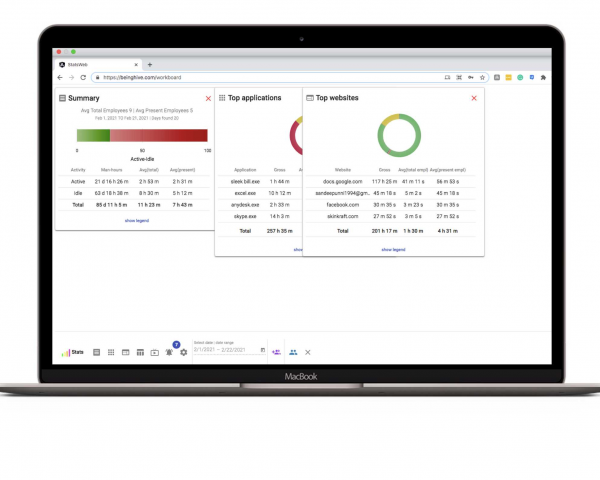The image size is (600, 480).
Task: Click the Active-Idle gradient bar
Action: point(142,135)
